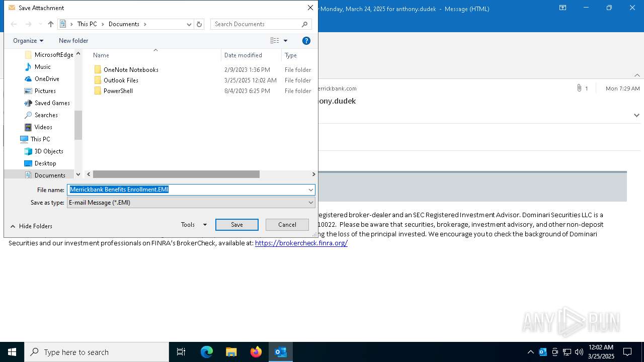Select Documents in navigation pane
This screenshot has height=362, width=644.
click(45, 175)
